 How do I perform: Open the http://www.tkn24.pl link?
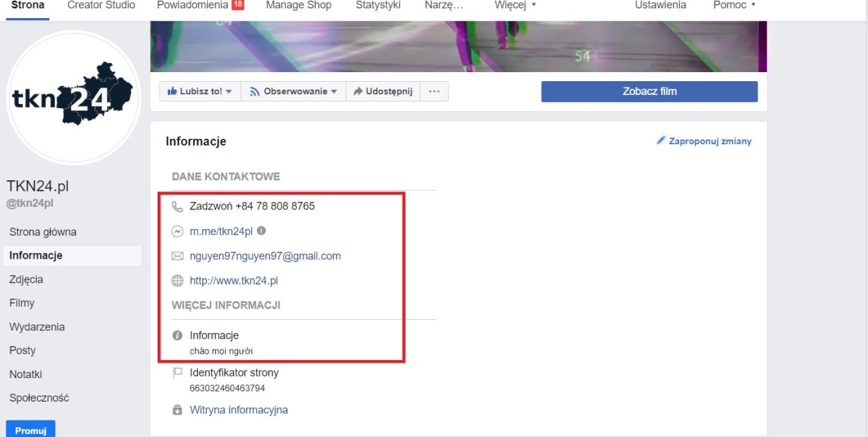click(x=234, y=281)
